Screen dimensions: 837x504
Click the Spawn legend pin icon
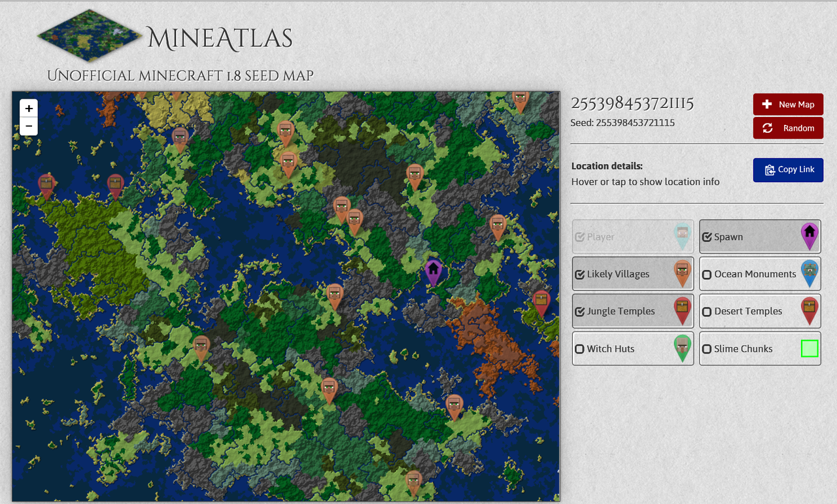click(x=810, y=237)
